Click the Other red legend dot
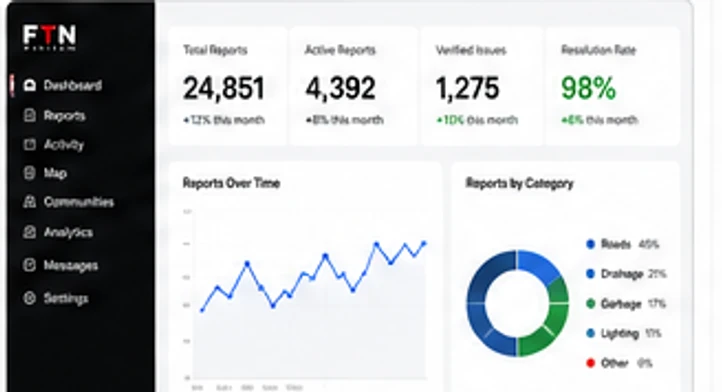722x392 pixels. coord(591,363)
